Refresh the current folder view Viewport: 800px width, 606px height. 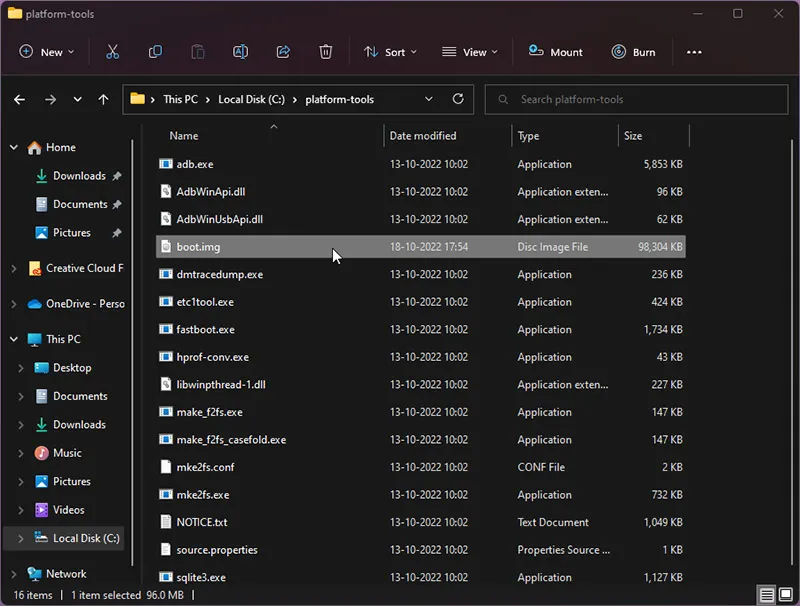[458, 99]
